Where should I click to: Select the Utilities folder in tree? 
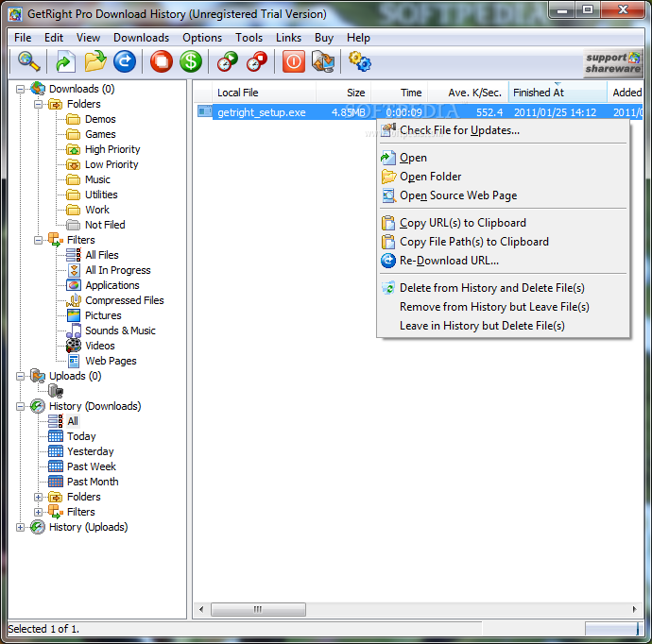tap(101, 195)
